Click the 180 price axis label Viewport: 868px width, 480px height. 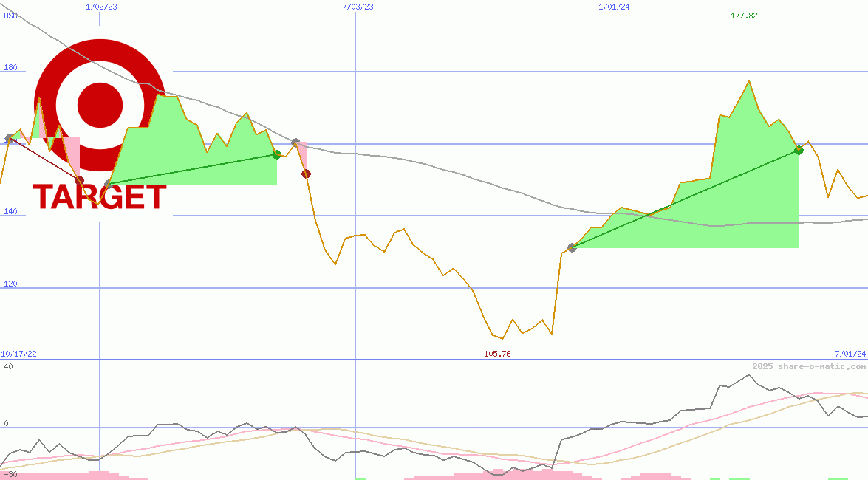pyautogui.click(x=10, y=68)
